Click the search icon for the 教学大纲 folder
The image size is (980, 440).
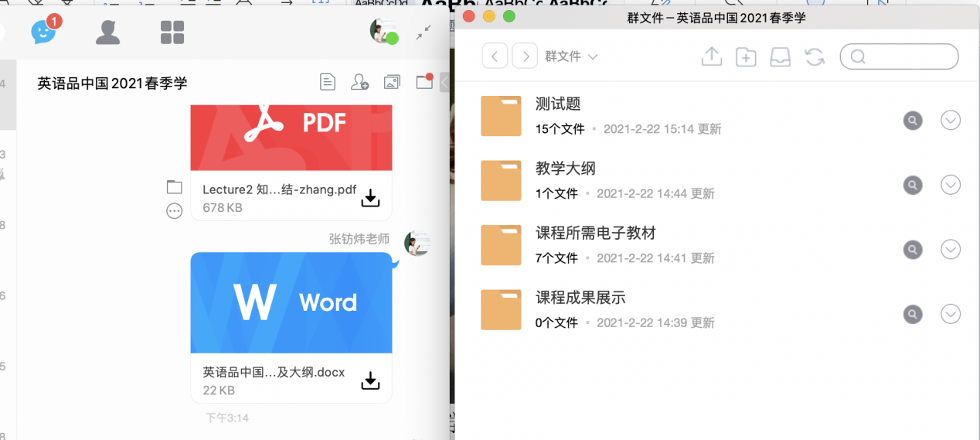(913, 185)
